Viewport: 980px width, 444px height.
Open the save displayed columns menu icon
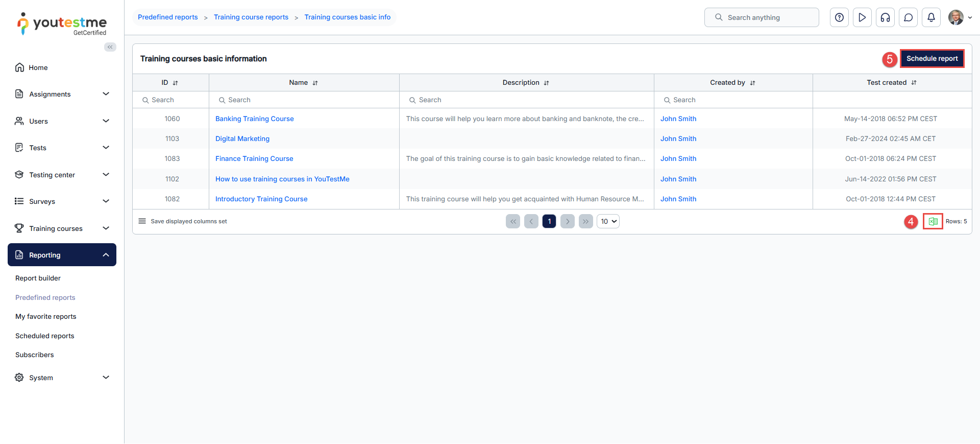coord(142,221)
